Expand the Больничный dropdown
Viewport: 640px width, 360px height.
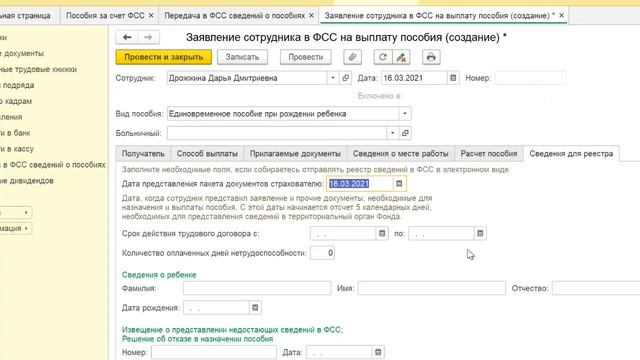(393, 133)
